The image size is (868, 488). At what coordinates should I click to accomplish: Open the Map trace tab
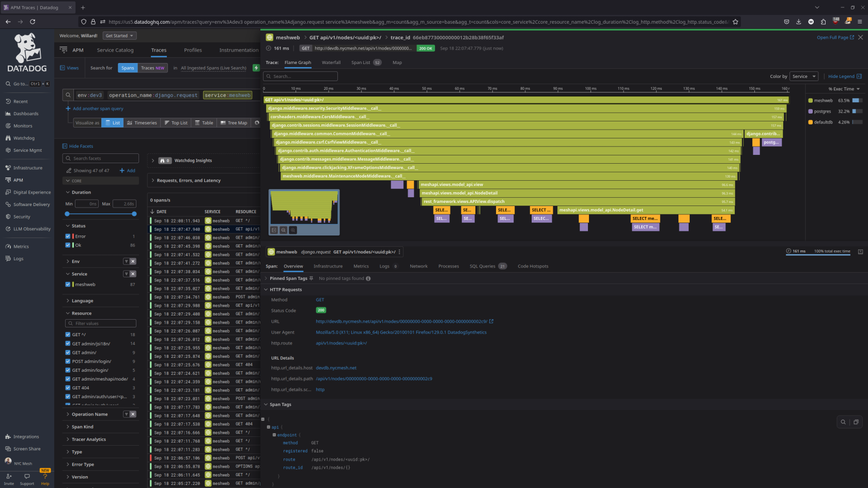397,62
